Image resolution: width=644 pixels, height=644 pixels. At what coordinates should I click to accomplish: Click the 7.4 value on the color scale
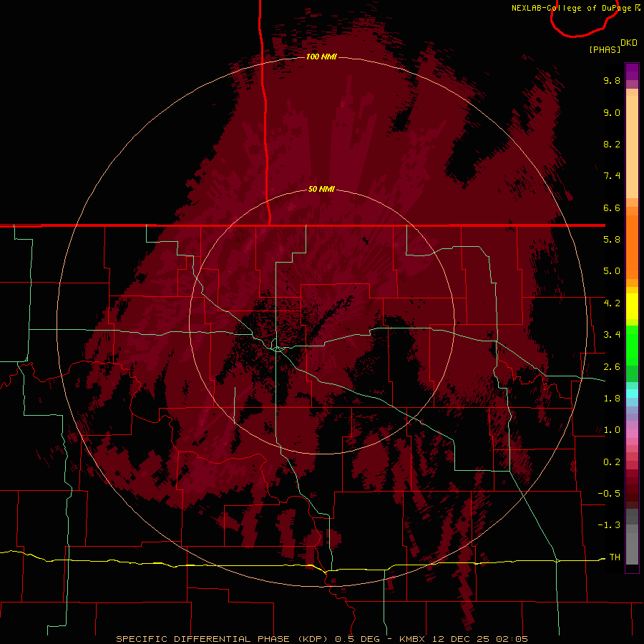point(612,176)
